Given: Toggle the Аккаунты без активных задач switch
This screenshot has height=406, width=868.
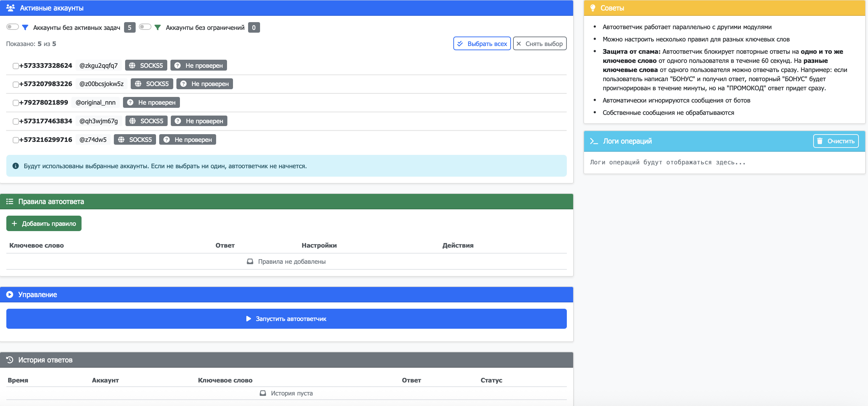Looking at the screenshot, I should pyautogui.click(x=13, y=27).
